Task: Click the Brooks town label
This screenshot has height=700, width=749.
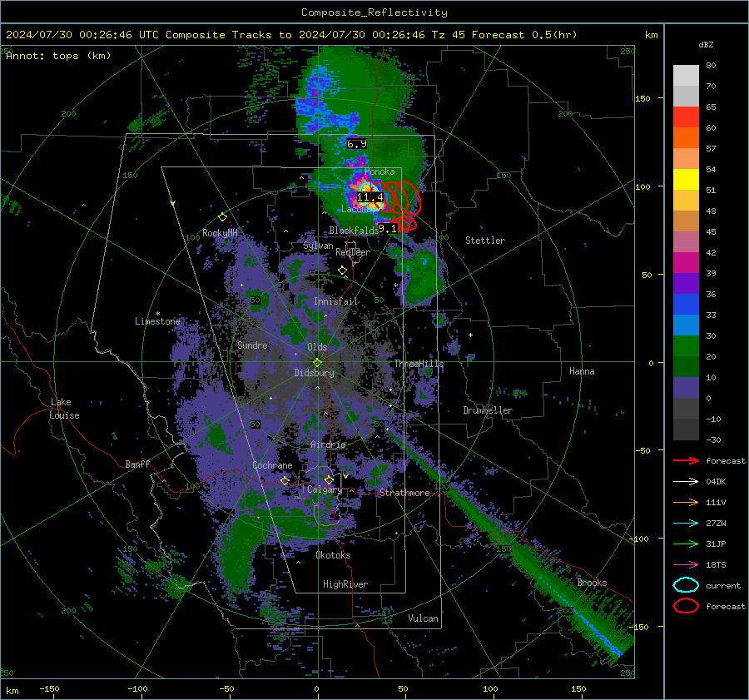Action: (x=592, y=583)
